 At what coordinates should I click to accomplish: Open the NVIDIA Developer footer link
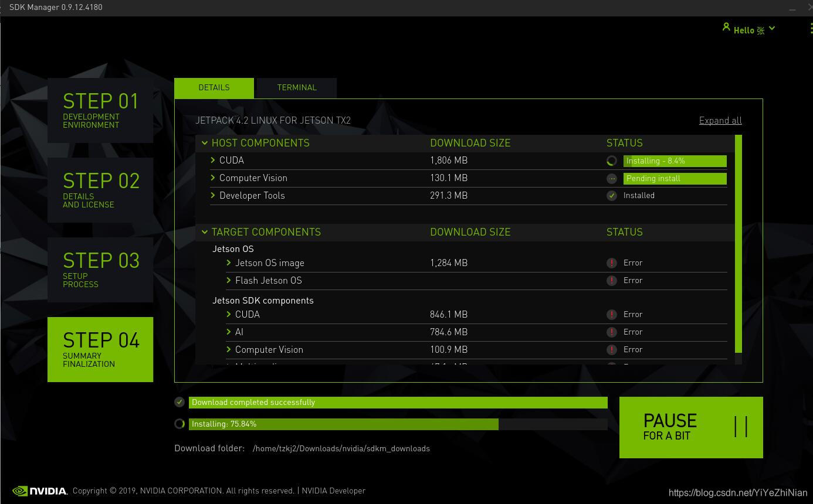pos(334,491)
